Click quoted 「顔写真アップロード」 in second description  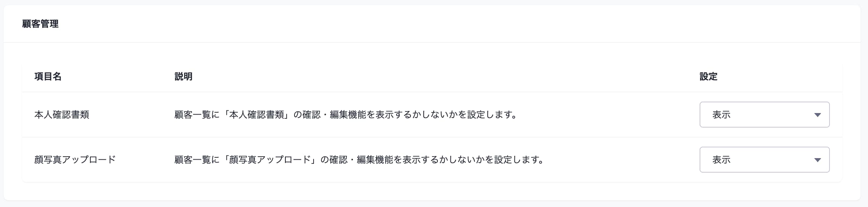point(270,160)
